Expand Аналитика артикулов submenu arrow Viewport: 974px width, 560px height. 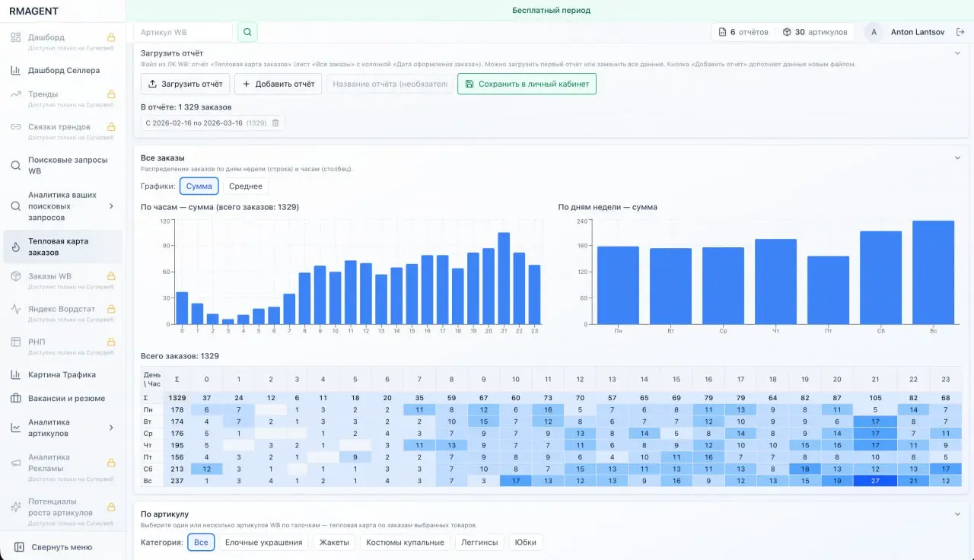[111, 428]
